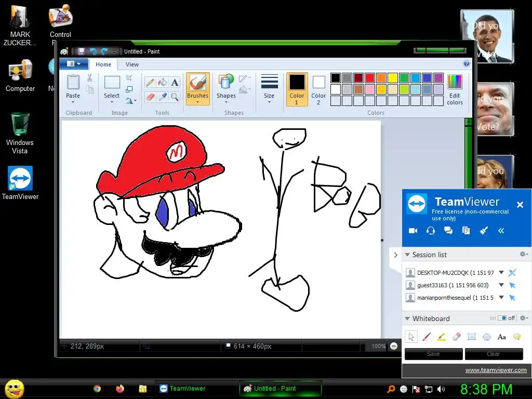The height and width of the screenshot is (399, 532).
Task: Click TeamViewer headset audio icon
Action: [x=431, y=231]
